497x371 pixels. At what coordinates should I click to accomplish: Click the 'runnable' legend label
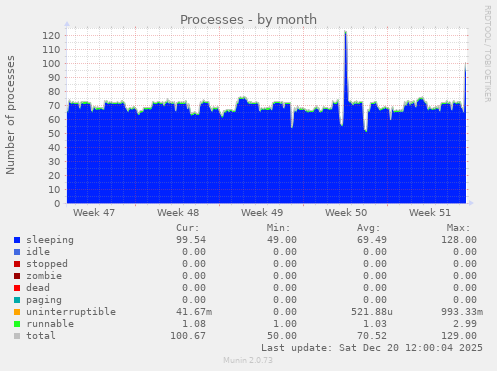tap(50, 324)
